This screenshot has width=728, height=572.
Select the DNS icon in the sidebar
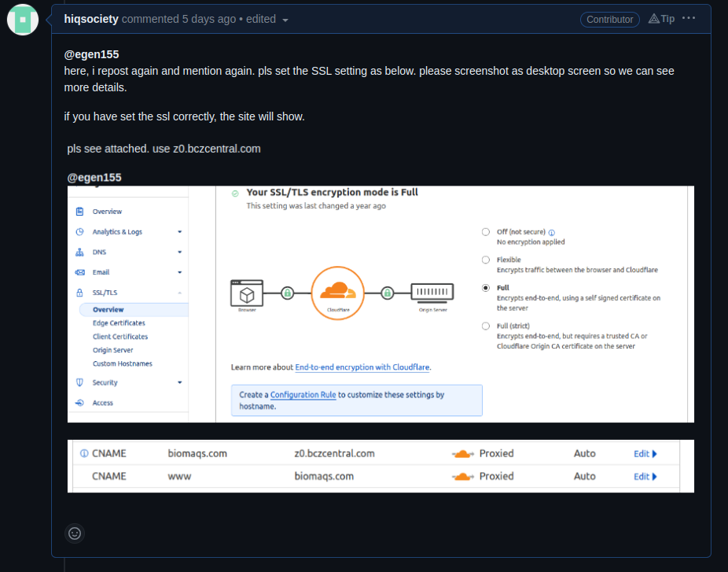click(79, 252)
